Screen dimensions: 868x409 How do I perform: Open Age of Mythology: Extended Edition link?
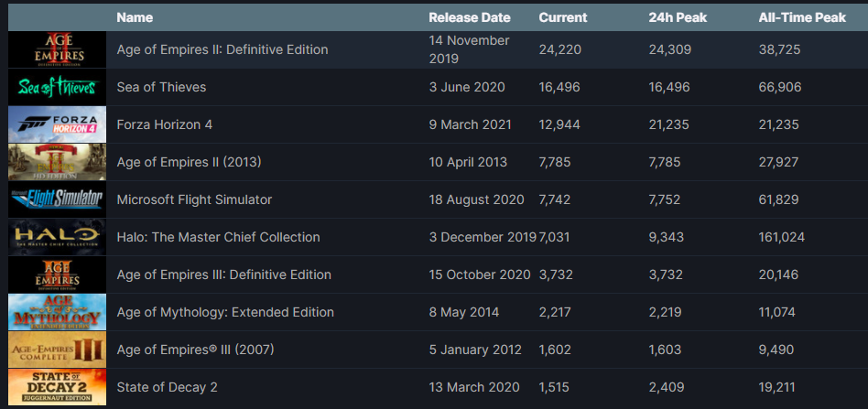(x=225, y=312)
